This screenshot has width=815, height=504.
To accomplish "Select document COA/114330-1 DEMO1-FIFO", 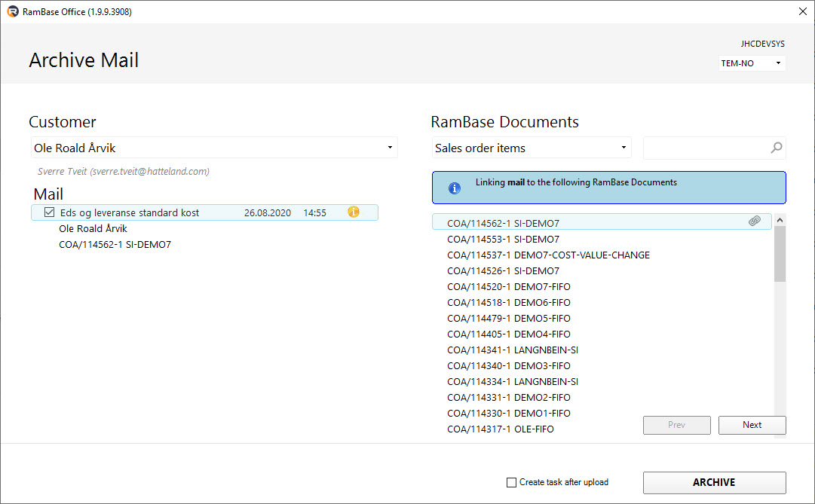I will [509, 414].
